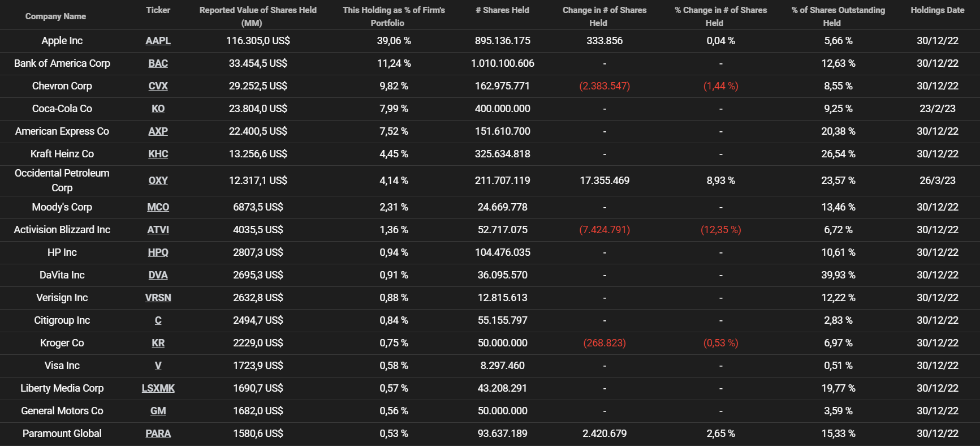
Task: Click the Chevron Corp company name
Action: (62, 86)
